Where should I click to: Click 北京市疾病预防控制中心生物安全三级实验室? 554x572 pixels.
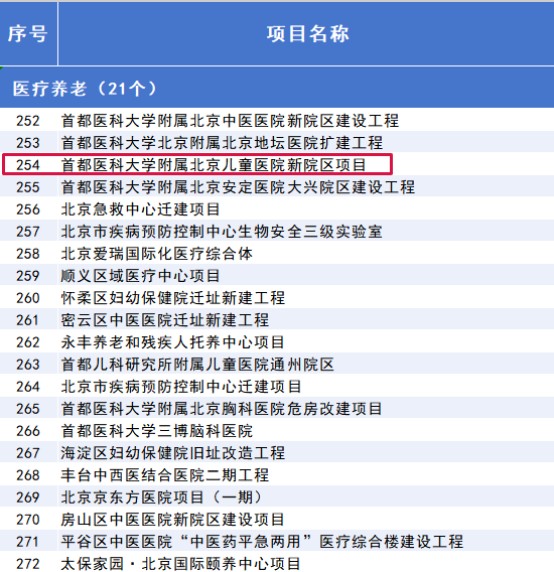pyautogui.click(x=222, y=232)
